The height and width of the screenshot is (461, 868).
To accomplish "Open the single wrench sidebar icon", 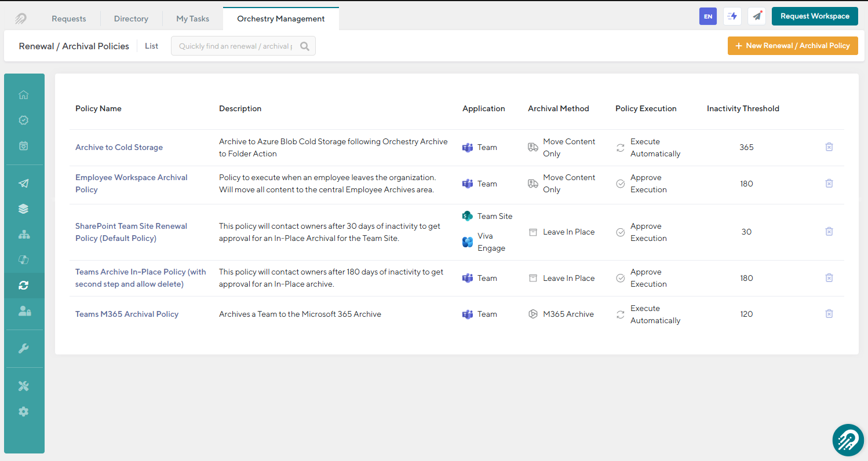I will pos(24,349).
